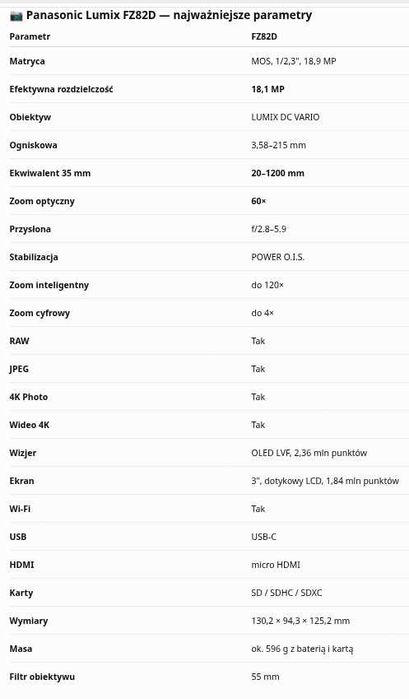Click the micro HDMI value
The width and height of the screenshot is (409, 699).
tap(276, 565)
